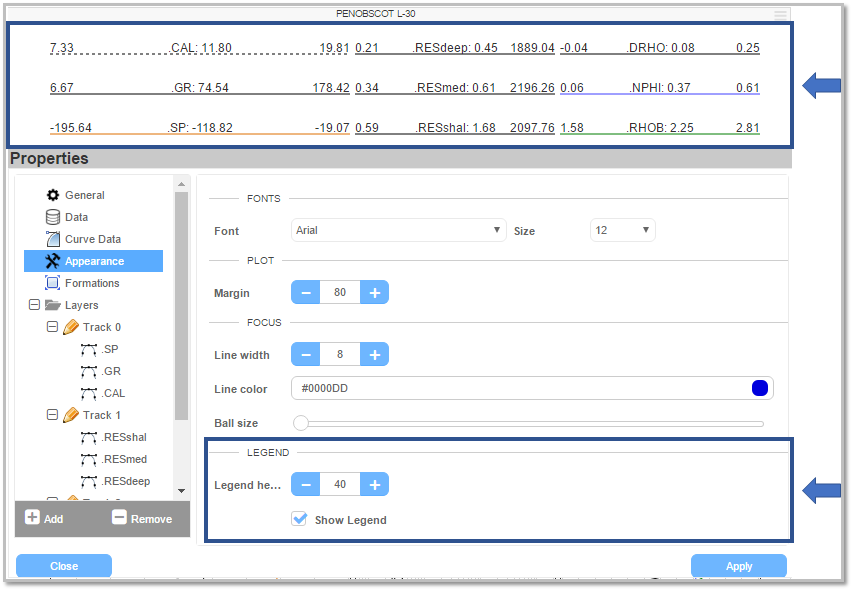Click the Ball size slider handle
853x591 pixels.
301,423
